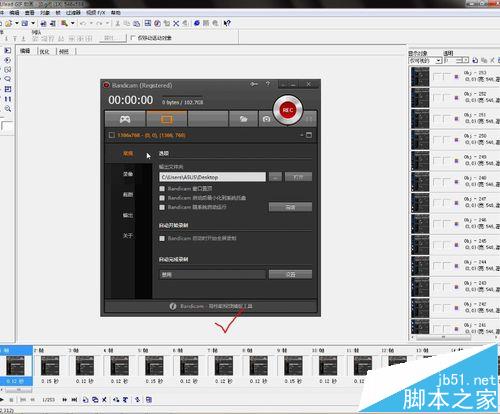500x414 pixels.
Task: Adjust the 透明 value spinner in object panel
Action: tap(465, 60)
